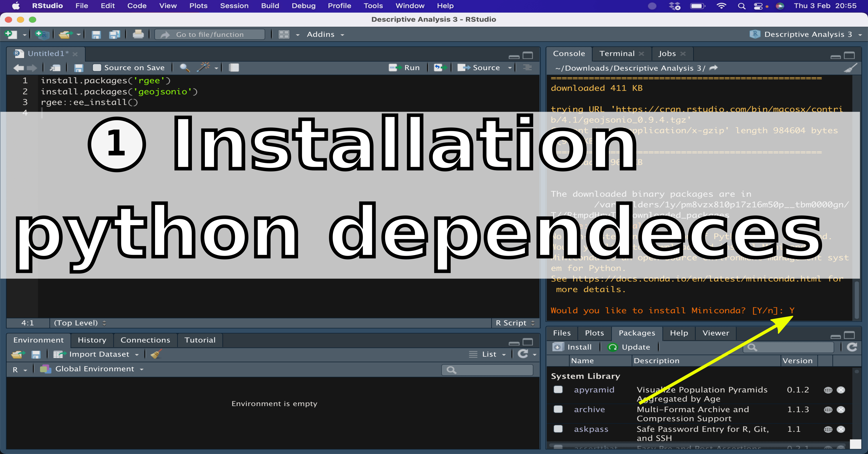Open the workspace panes grid icon
868x454 pixels.
tap(284, 34)
